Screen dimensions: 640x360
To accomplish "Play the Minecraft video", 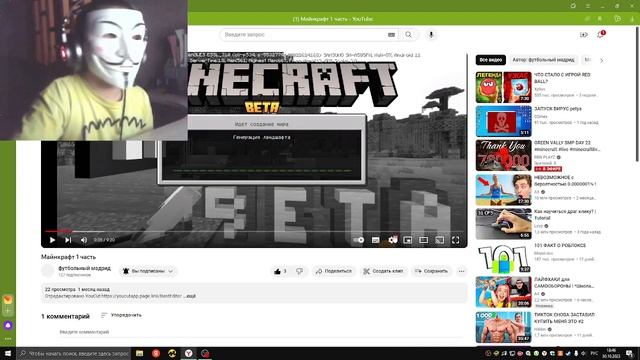I will tap(52, 240).
